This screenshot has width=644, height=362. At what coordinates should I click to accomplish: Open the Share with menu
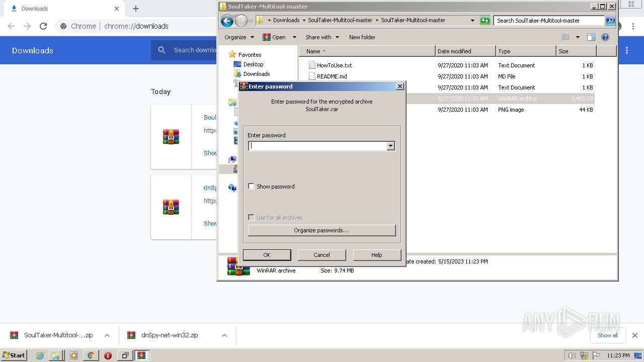322,37
